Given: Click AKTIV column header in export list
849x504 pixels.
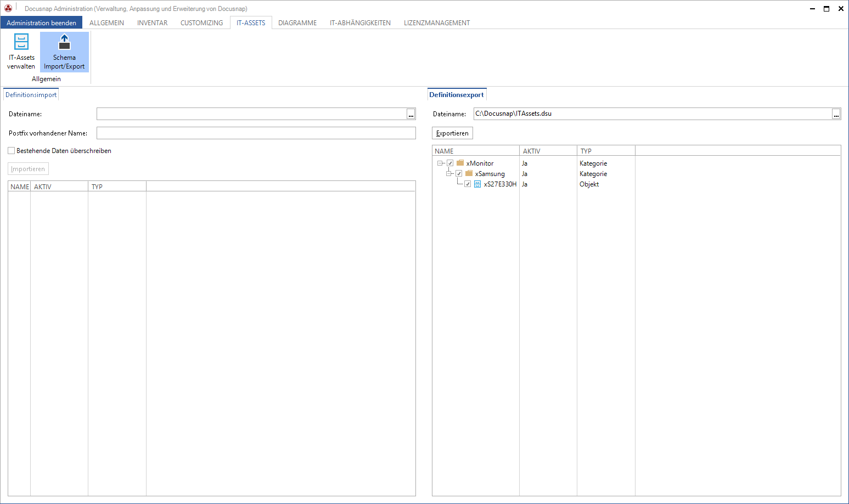Looking at the screenshot, I should (548, 151).
